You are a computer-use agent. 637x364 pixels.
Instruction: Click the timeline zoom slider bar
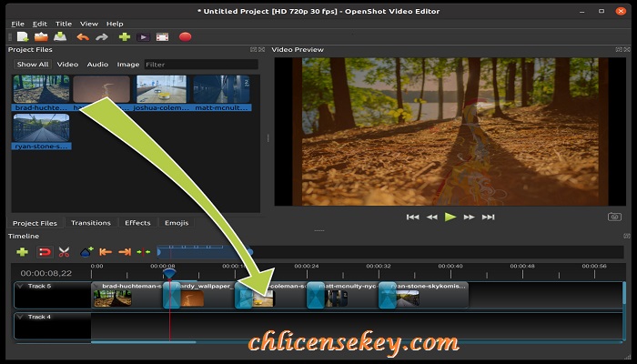click(x=205, y=252)
